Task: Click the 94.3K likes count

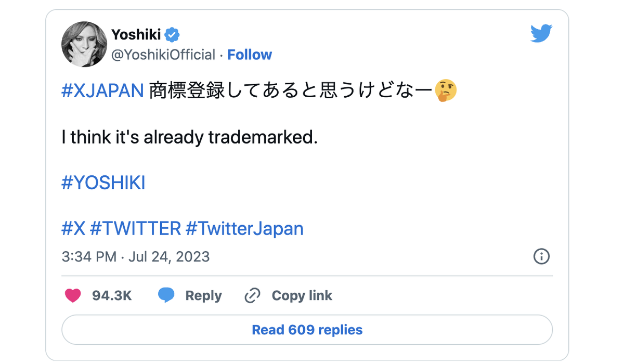Action: tap(112, 296)
